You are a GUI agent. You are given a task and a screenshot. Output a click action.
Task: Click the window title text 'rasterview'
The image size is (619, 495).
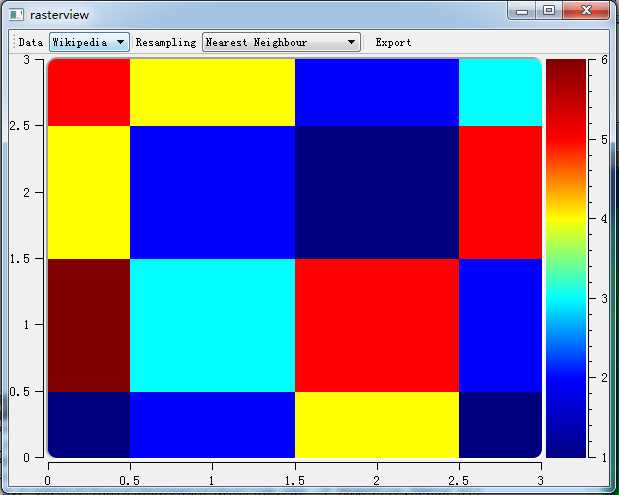[x=60, y=15]
